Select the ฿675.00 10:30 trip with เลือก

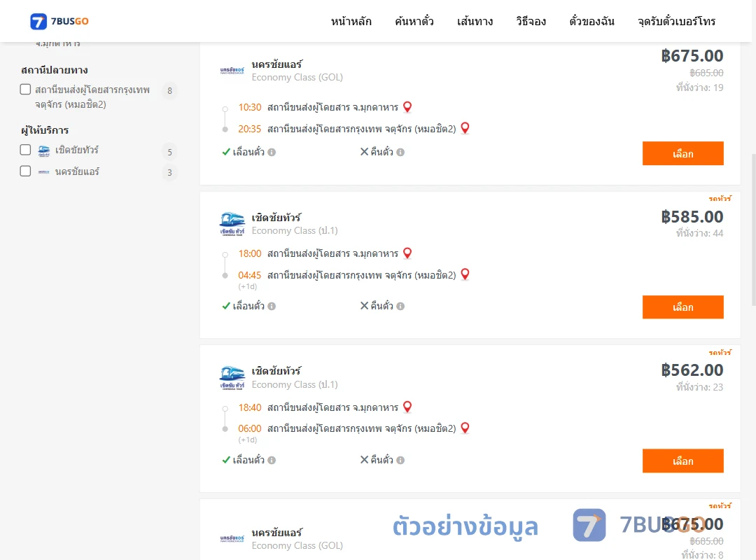tap(682, 153)
